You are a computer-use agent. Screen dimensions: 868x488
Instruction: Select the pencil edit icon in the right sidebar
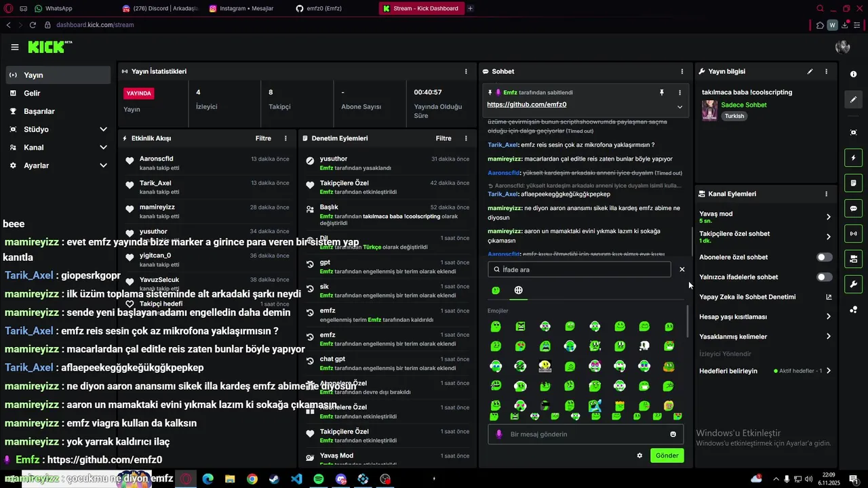tap(854, 99)
